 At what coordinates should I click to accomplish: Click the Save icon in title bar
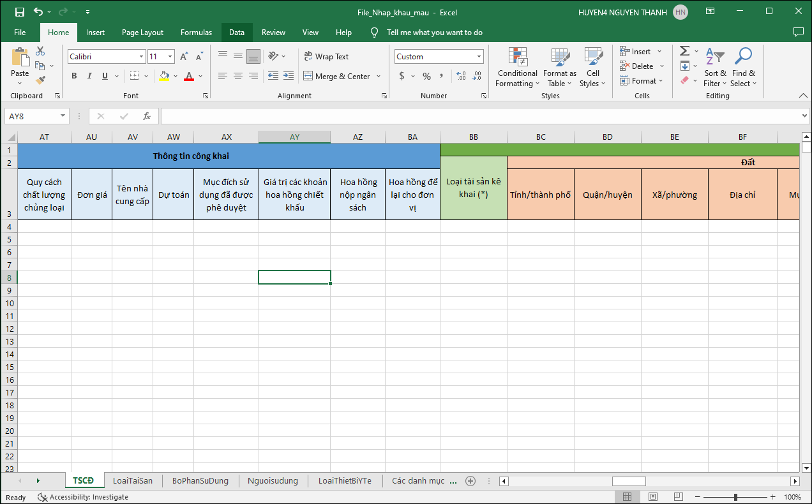coord(19,12)
